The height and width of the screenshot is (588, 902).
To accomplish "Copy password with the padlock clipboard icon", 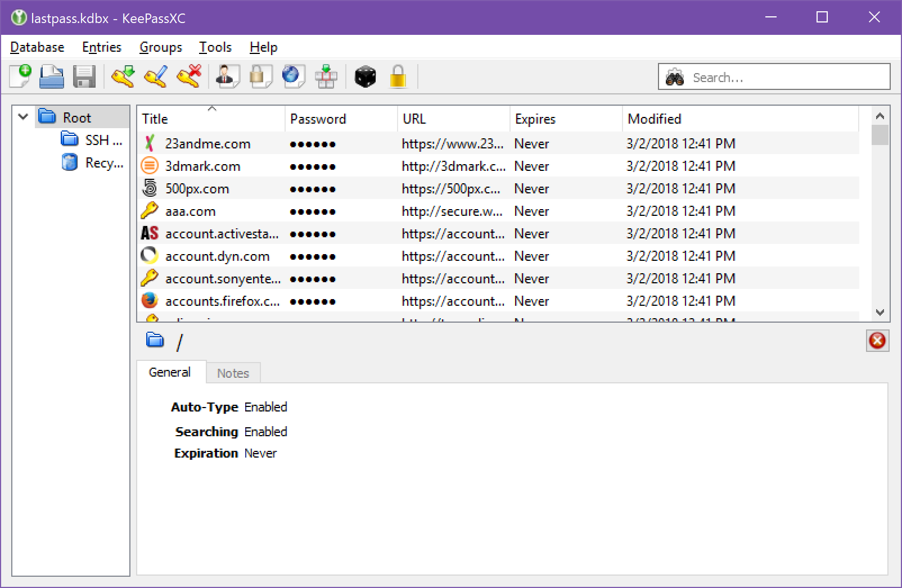I will point(260,76).
